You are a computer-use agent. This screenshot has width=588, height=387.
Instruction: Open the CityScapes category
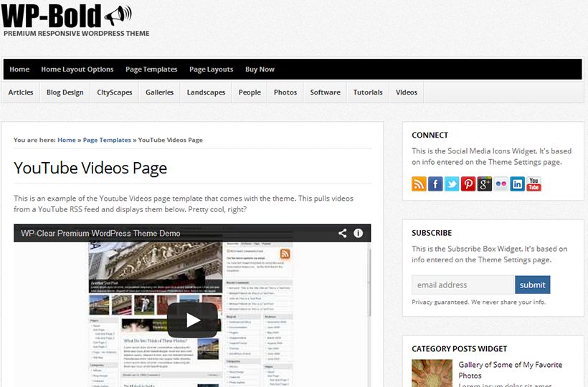click(115, 92)
